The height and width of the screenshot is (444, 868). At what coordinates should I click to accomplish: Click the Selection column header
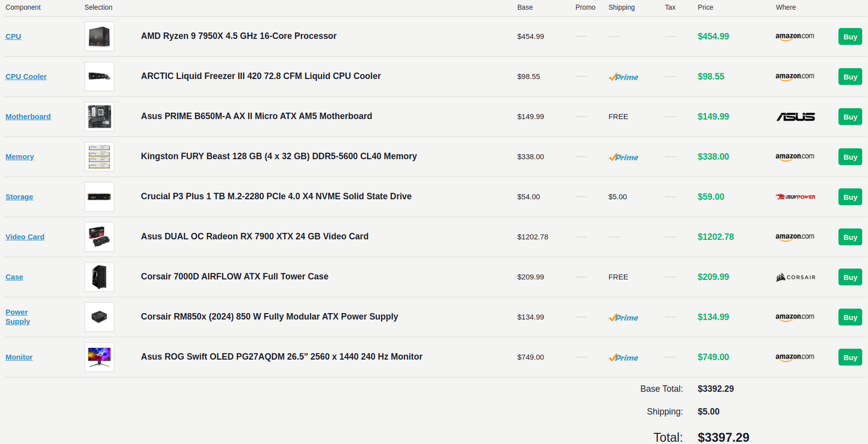click(98, 7)
